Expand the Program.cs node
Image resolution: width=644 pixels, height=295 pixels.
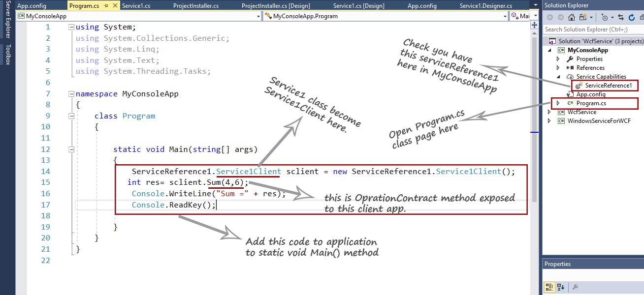(x=558, y=103)
